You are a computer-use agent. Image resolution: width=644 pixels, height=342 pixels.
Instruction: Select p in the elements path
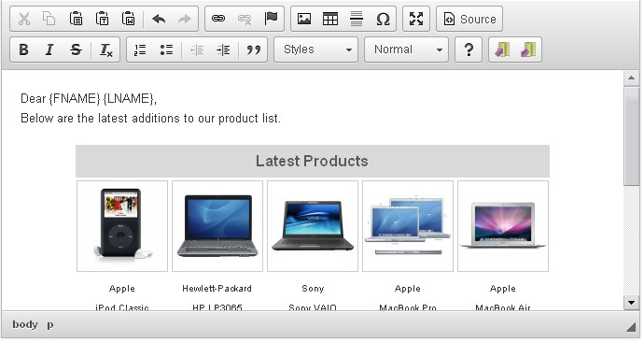point(50,325)
